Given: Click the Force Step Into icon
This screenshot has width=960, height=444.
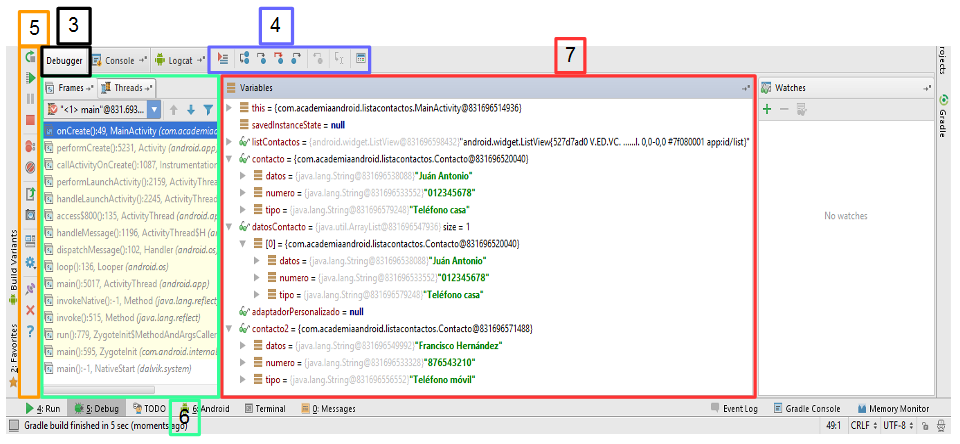Looking at the screenshot, I should 279,59.
